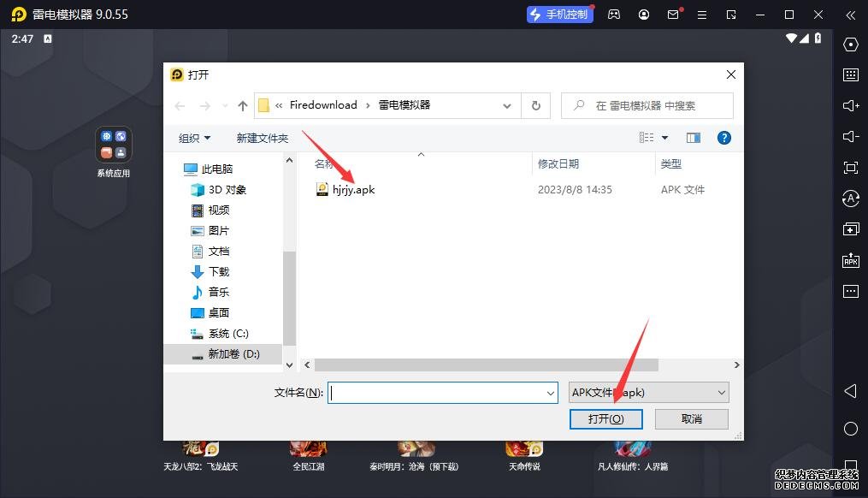This screenshot has width=868, height=498.
Task: Click the 取消 button
Action: [x=691, y=418]
